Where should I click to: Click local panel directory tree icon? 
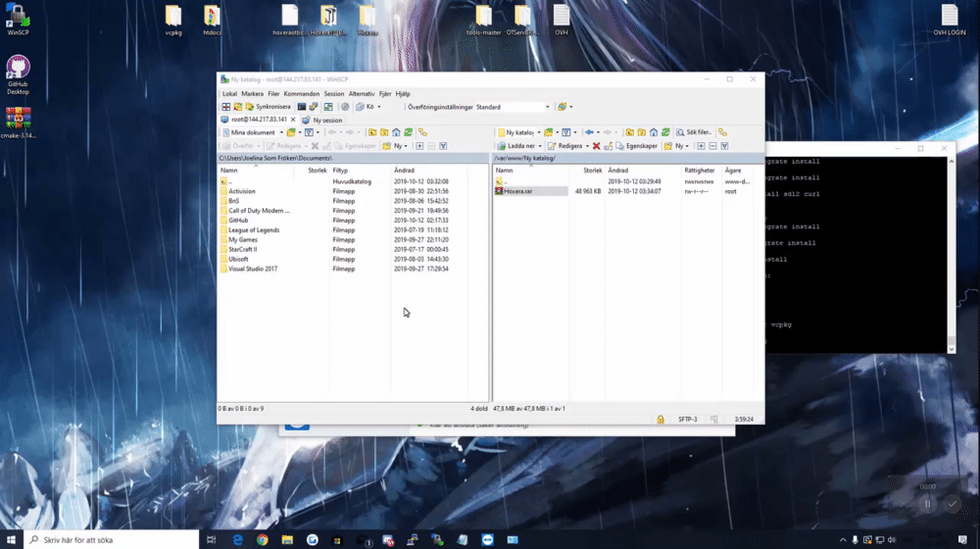[423, 132]
